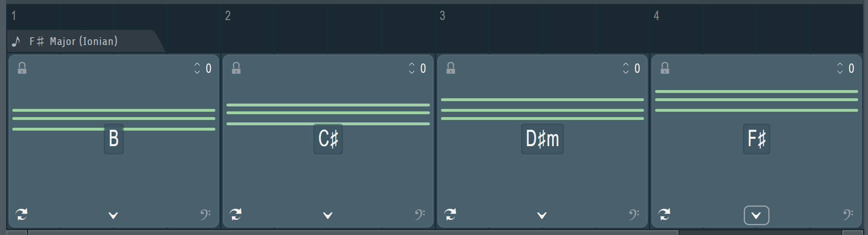
Task: Select the D♯m chord name label
Action: (542, 139)
